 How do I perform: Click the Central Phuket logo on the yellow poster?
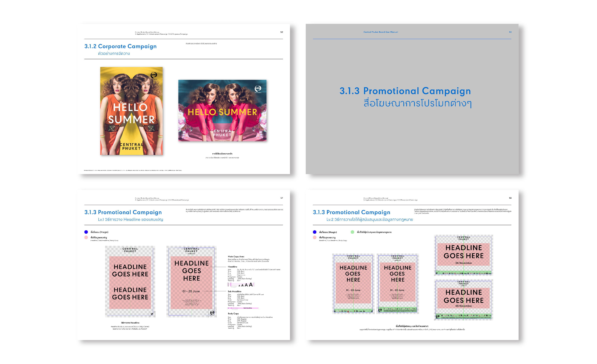pyautogui.click(x=131, y=146)
